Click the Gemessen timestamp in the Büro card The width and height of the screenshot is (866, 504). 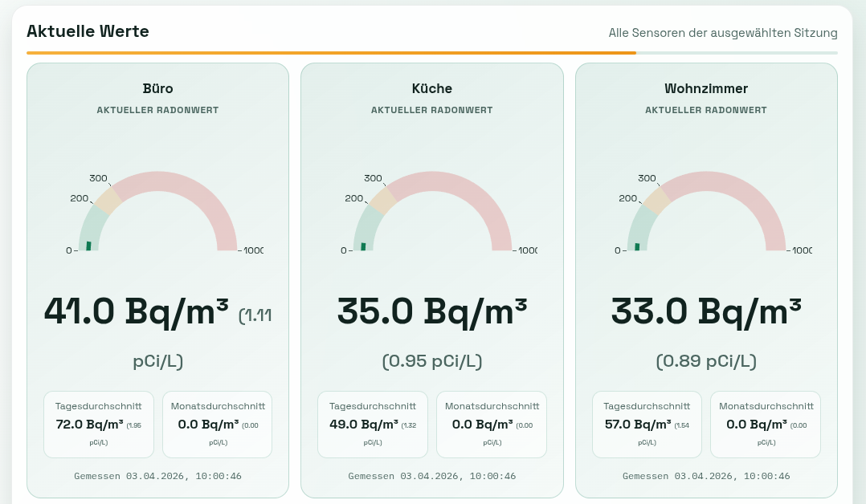(x=157, y=476)
